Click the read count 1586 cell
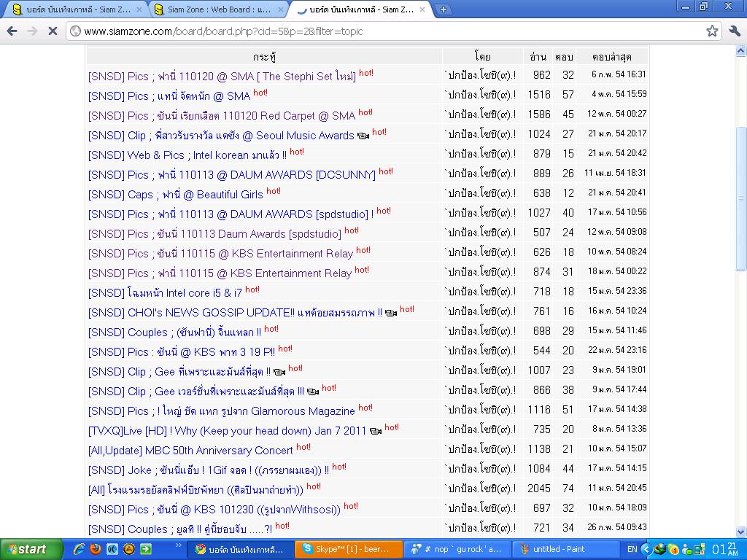This screenshot has width=747, height=560. point(539,114)
